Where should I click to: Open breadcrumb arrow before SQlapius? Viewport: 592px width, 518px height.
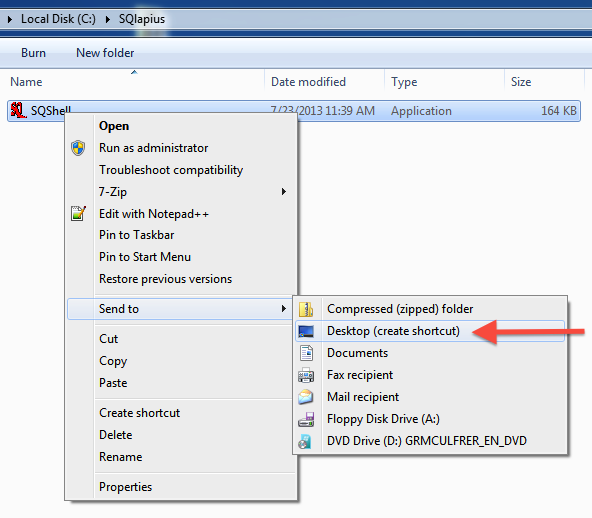108,19
